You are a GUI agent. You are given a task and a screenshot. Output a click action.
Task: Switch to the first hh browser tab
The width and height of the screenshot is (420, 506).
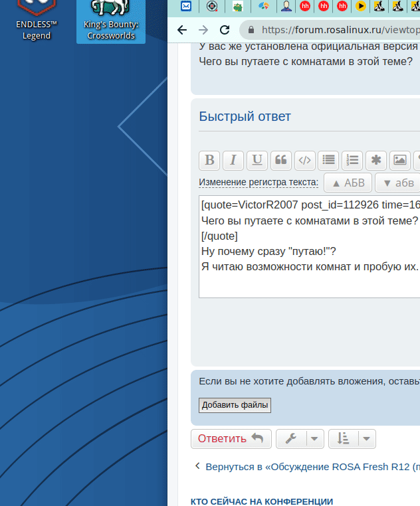click(x=305, y=7)
